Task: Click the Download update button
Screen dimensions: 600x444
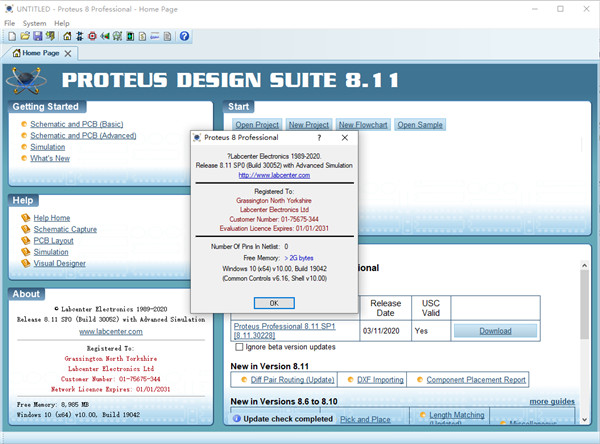Action: pos(496,331)
